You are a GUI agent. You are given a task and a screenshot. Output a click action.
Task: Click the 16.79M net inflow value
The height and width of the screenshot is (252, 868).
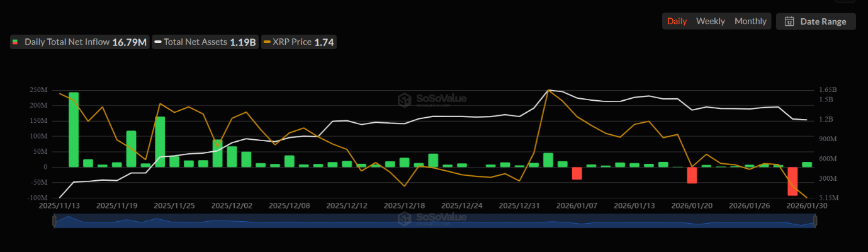129,42
